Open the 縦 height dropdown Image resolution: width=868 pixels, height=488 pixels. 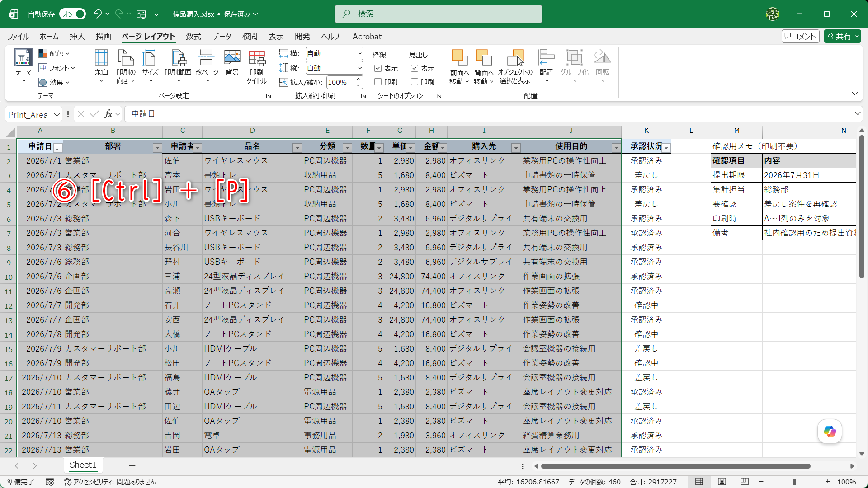point(360,68)
